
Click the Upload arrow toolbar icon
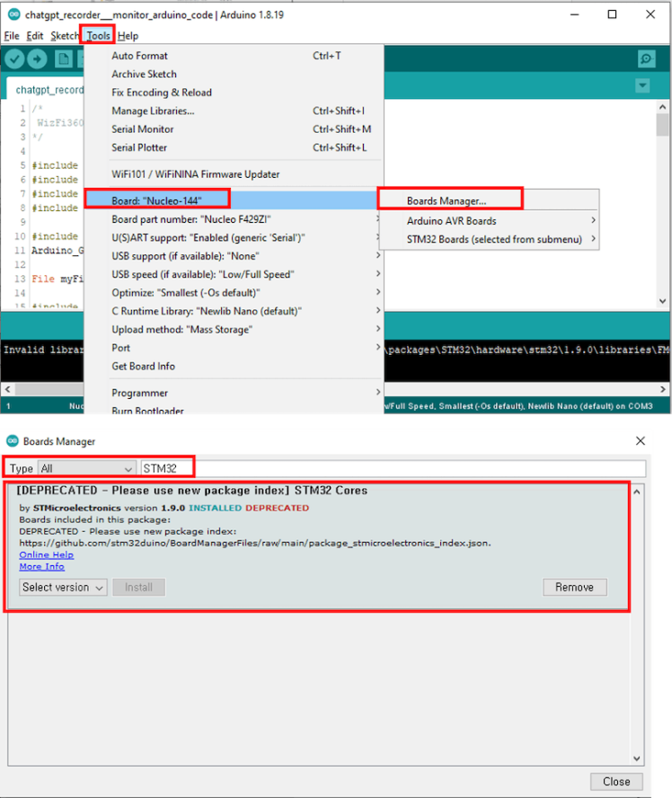(37, 59)
